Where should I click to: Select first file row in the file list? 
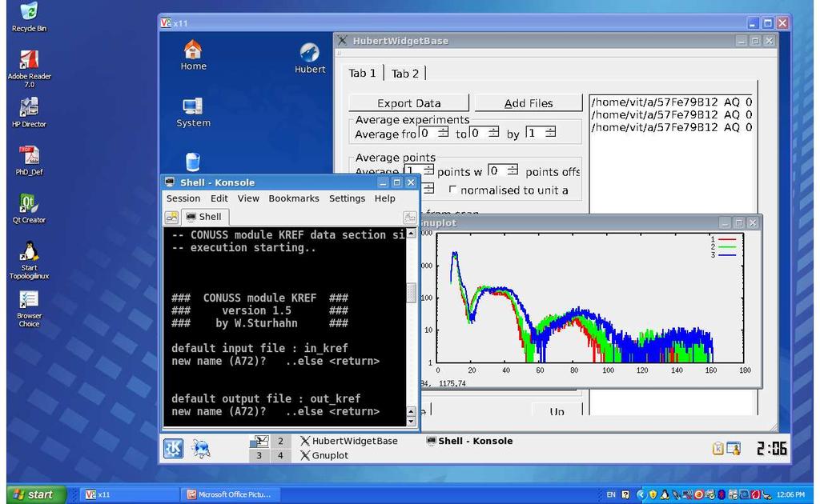pyautogui.click(x=672, y=102)
